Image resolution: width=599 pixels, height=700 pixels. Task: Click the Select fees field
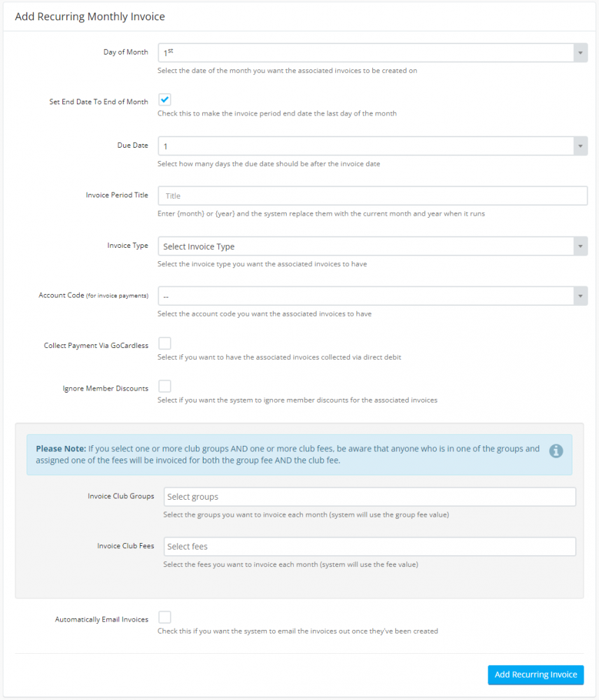coord(369,545)
